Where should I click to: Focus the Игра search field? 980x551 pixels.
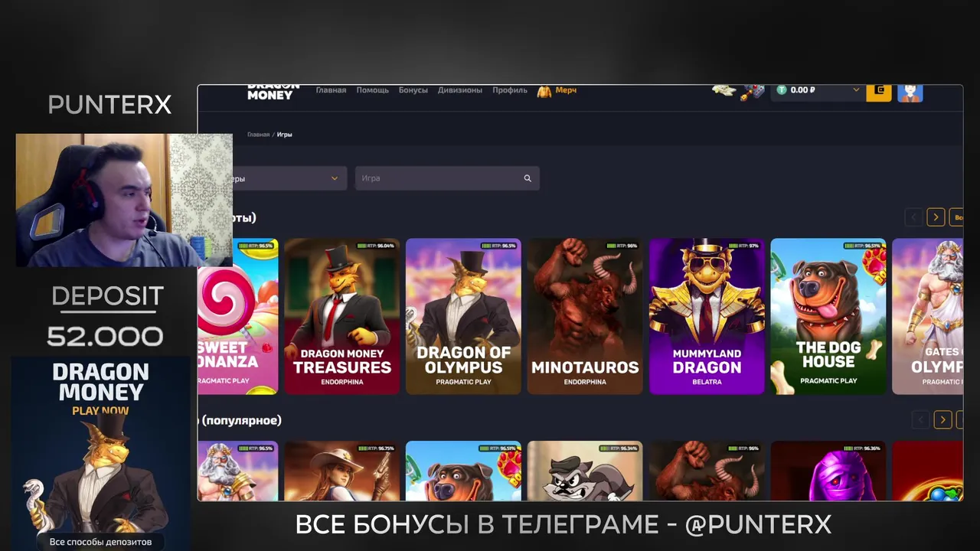[x=447, y=178]
